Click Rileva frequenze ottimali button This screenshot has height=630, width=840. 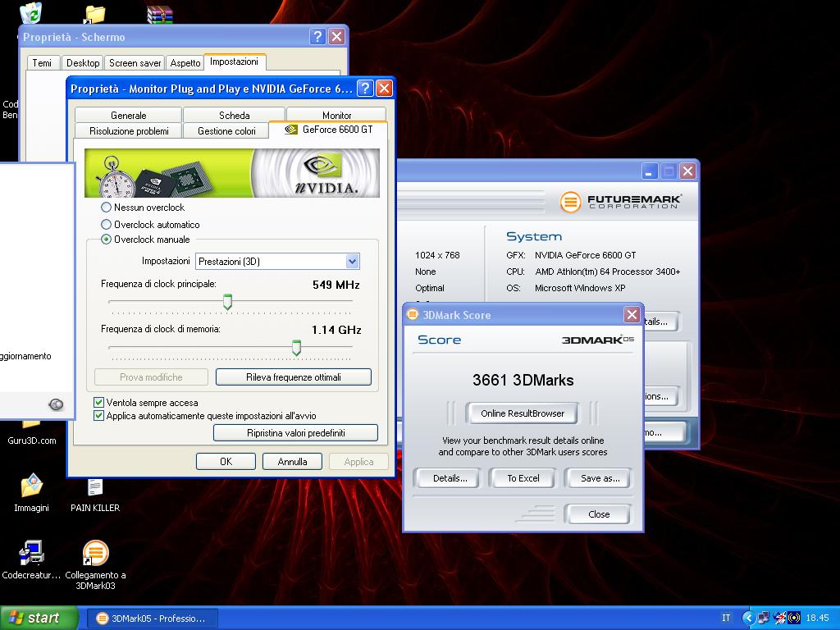pos(294,377)
